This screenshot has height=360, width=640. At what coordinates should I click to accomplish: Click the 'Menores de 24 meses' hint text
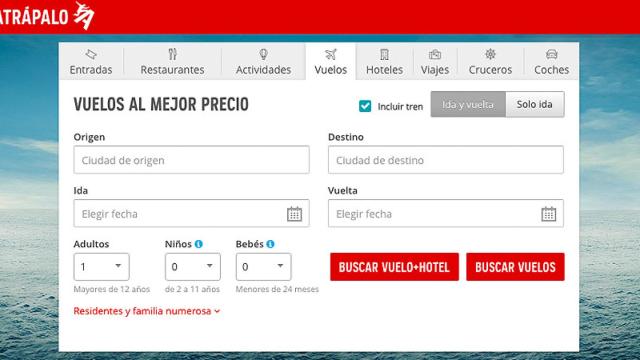[277, 289]
